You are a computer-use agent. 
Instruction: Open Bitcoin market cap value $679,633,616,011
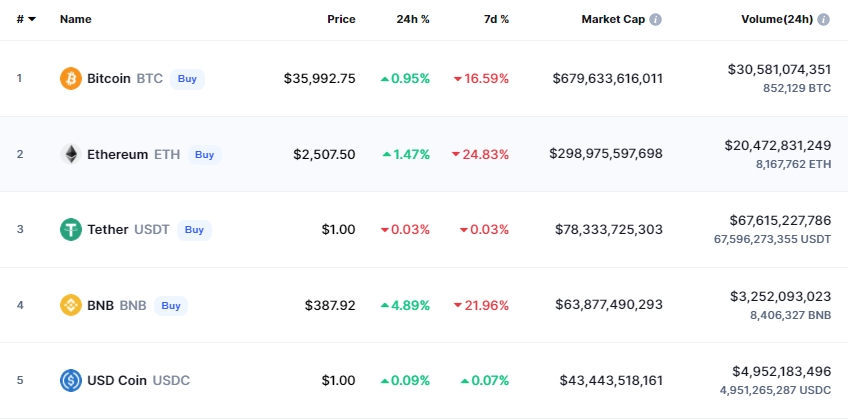point(607,79)
